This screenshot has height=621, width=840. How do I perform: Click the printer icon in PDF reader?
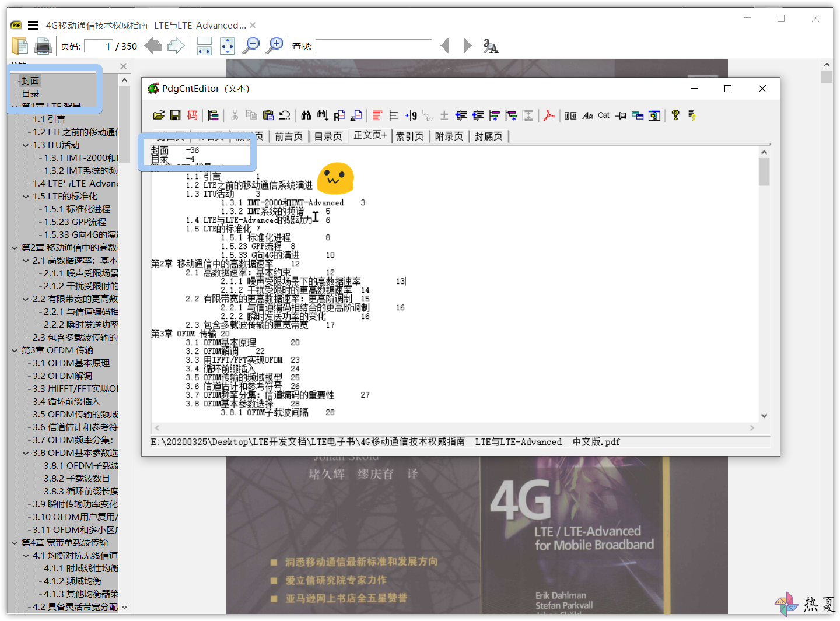coord(43,46)
